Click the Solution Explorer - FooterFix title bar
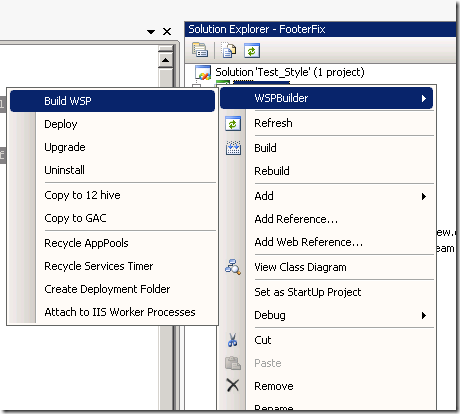Image resolution: width=460 pixels, height=414 pixels. click(320, 29)
